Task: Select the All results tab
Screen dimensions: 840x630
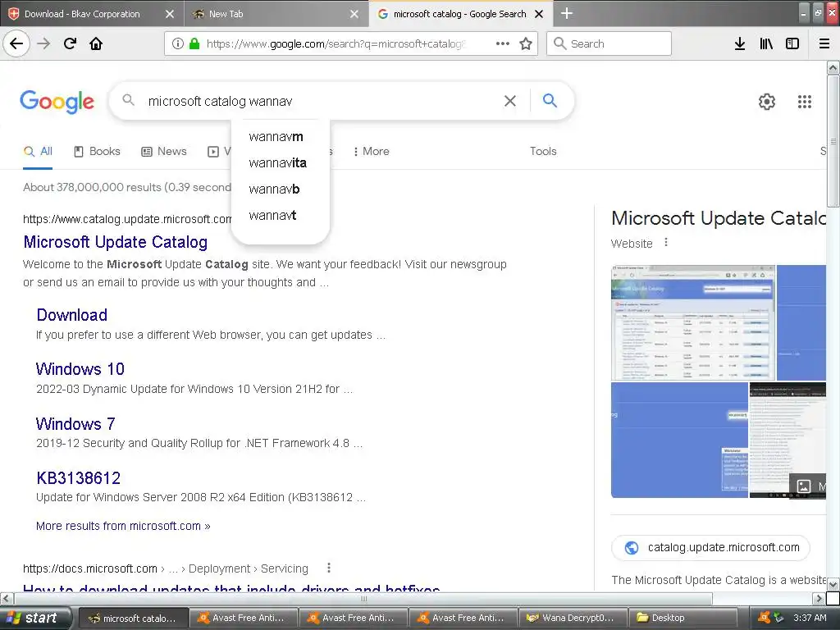Action: (x=38, y=152)
